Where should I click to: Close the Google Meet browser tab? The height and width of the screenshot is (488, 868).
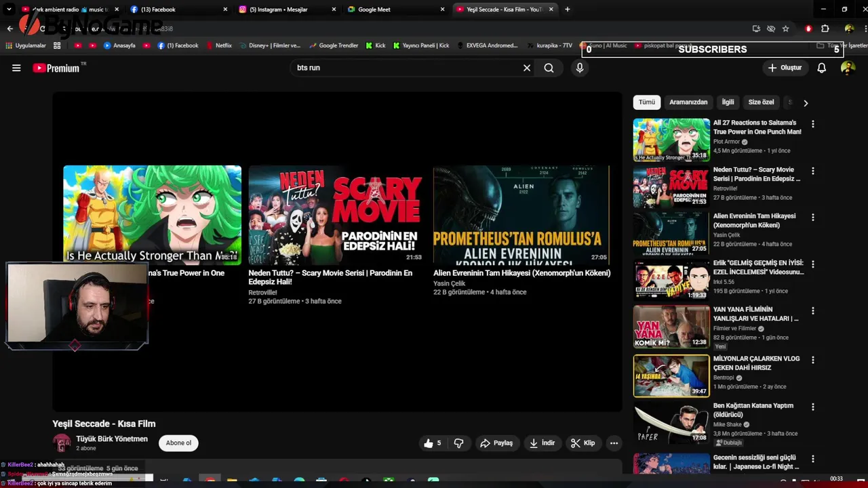tap(443, 9)
